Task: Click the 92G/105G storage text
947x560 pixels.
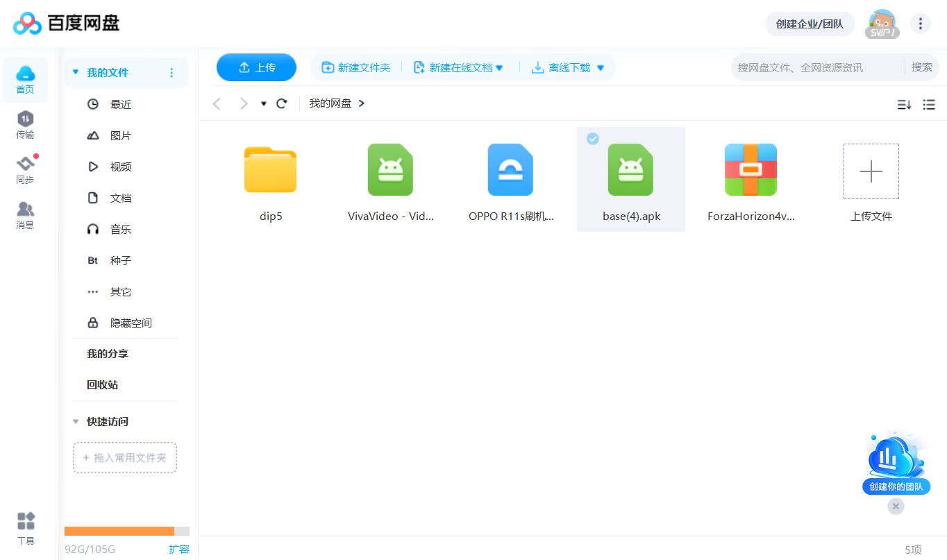Action: [90, 550]
